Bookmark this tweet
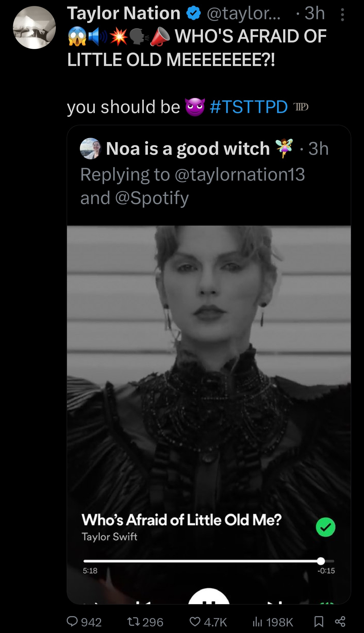The image size is (364, 633). tap(318, 621)
